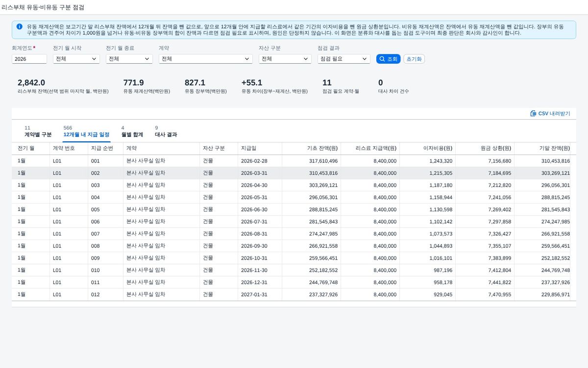This screenshot has width=588, height=368.
Task: Click the 자산 구분 column header
Action: click(219, 148)
